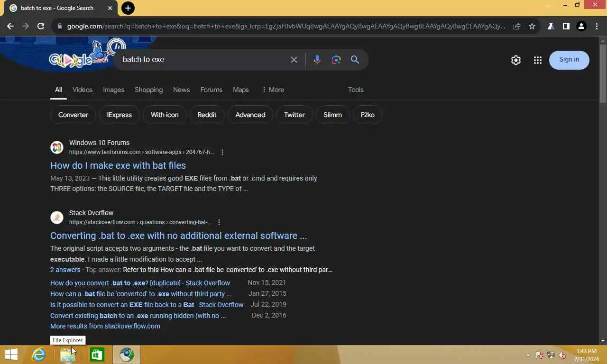
Task: Search by image with Lens icon
Action: [x=336, y=60]
